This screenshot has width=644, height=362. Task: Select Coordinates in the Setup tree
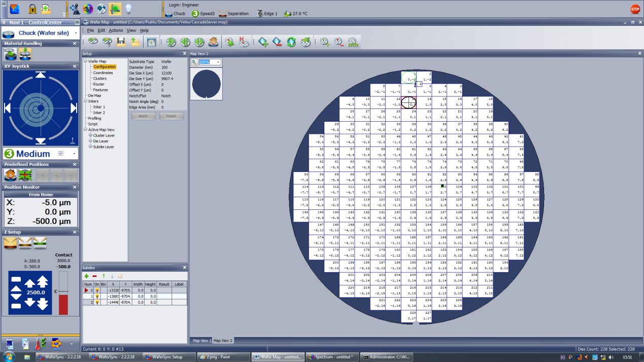pos(103,73)
